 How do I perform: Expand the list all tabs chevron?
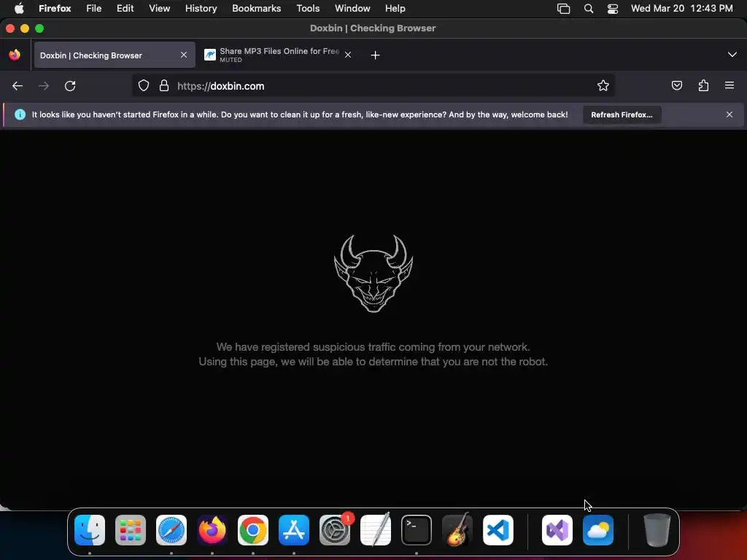click(732, 55)
